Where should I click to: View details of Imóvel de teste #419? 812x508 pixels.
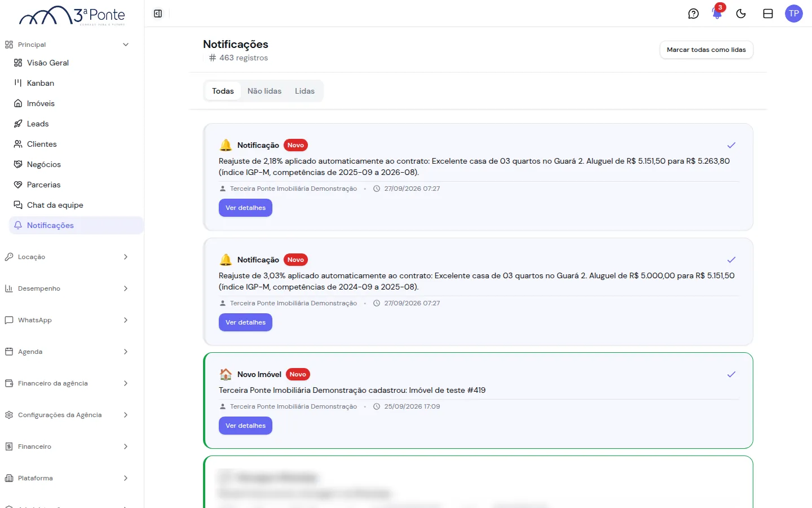245,426
